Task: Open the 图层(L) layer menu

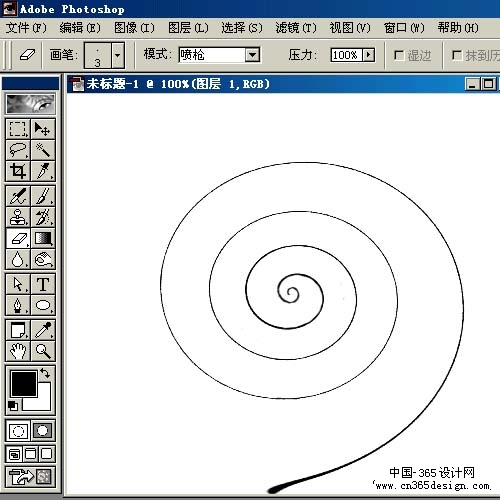Action: [x=188, y=28]
